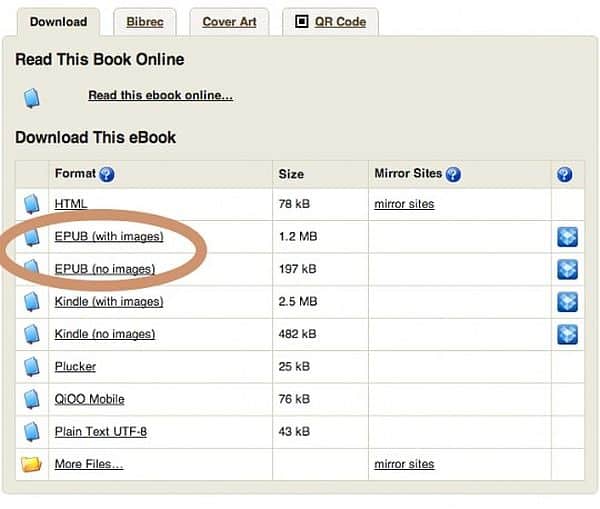The height and width of the screenshot is (509, 600).
Task: Download Kindle (no images)
Action: [x=105, y=334]
